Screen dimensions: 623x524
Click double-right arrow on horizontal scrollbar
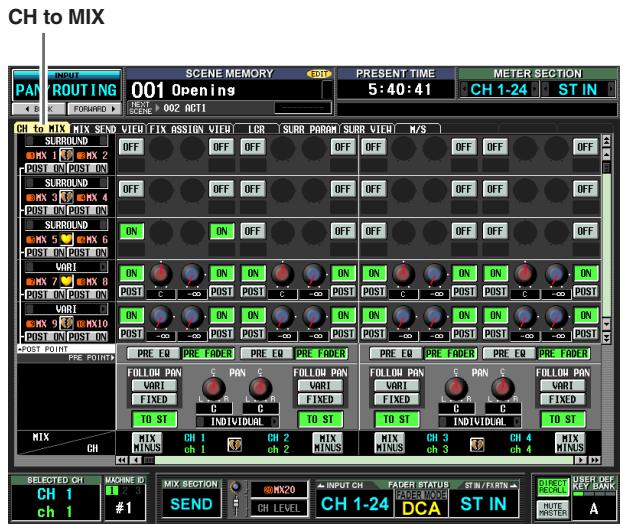(x=594, y=460)
